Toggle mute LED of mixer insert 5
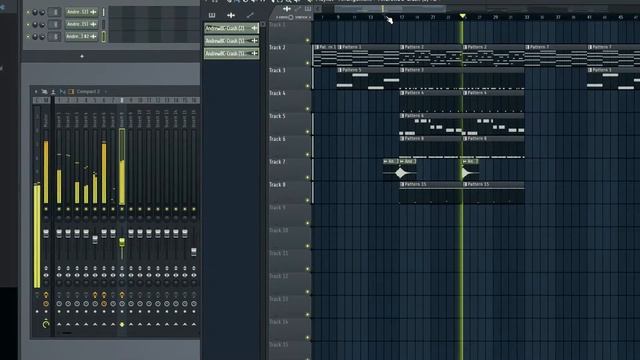Image resolution: width=640 pixels, height=360 pixels. (95, 209)
